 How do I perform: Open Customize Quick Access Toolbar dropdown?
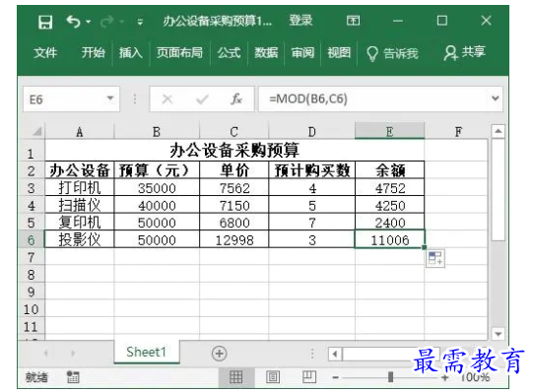pyautogui.click(x=140, y=23)
